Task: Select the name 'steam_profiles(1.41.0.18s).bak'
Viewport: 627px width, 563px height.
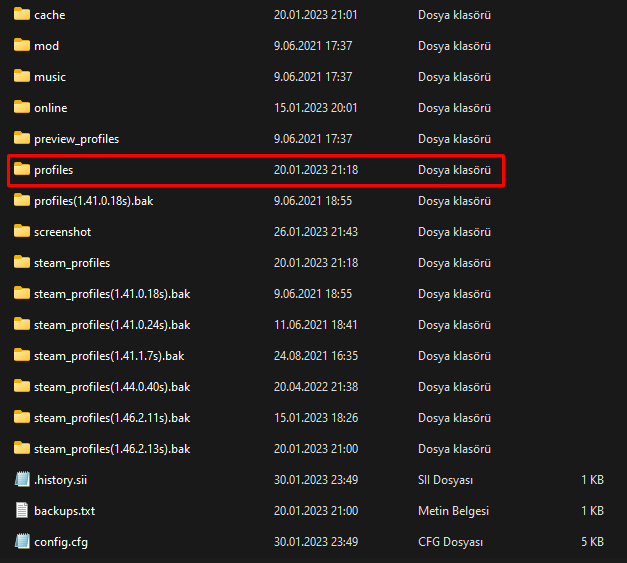Action: 112,294
